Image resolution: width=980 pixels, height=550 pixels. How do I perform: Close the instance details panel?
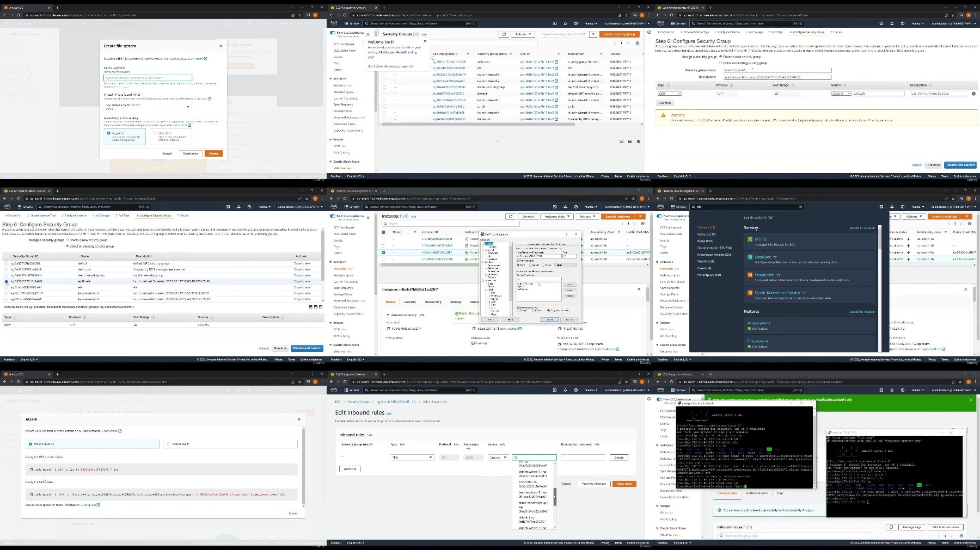639,289
